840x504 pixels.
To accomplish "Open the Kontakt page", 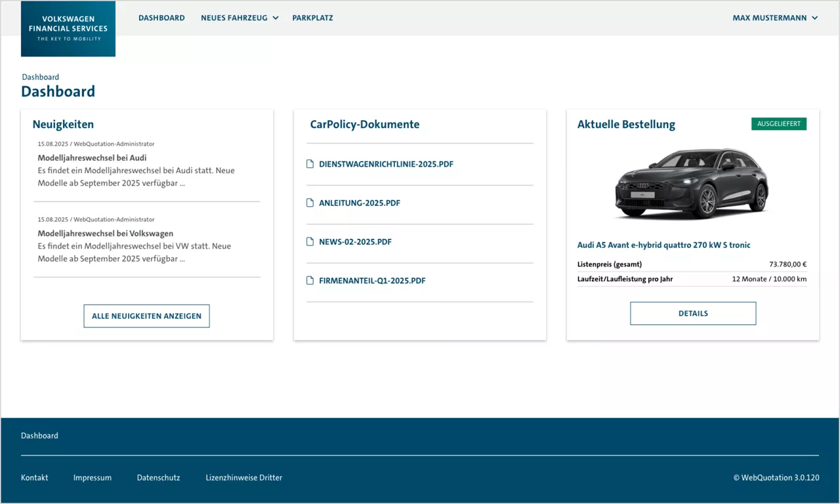I will [34, 477].
